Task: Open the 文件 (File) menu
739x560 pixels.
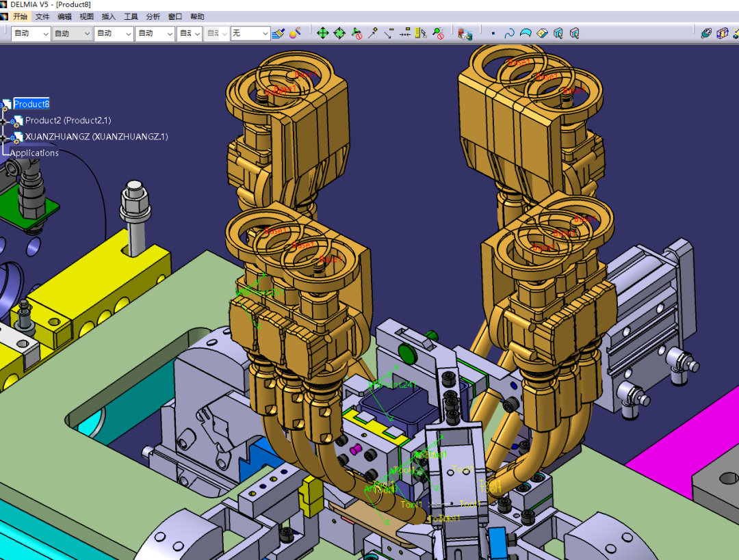Action: (x=42, y=16)
